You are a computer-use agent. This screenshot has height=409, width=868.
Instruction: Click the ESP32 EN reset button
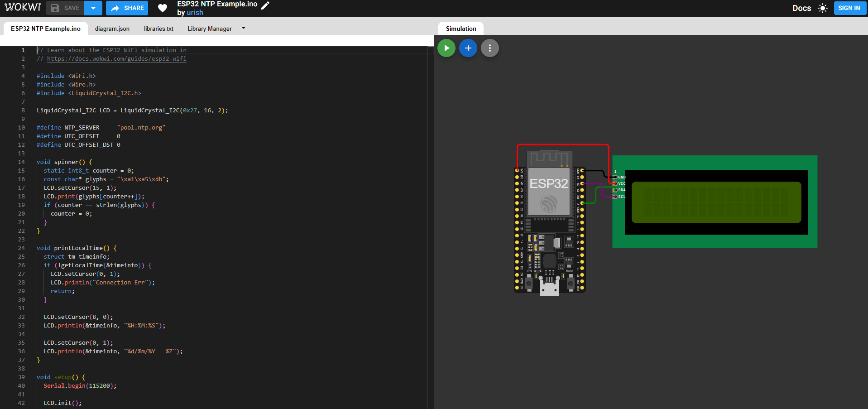click(529, 284)
